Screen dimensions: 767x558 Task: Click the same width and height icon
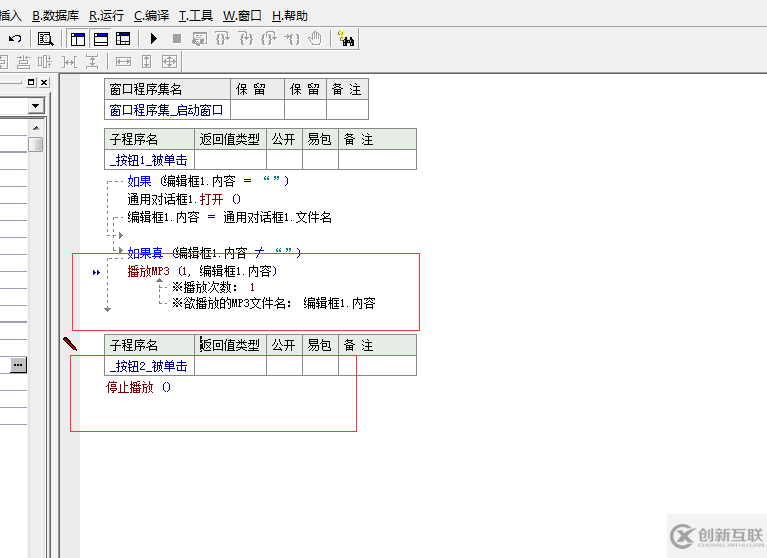coord(169,62)
